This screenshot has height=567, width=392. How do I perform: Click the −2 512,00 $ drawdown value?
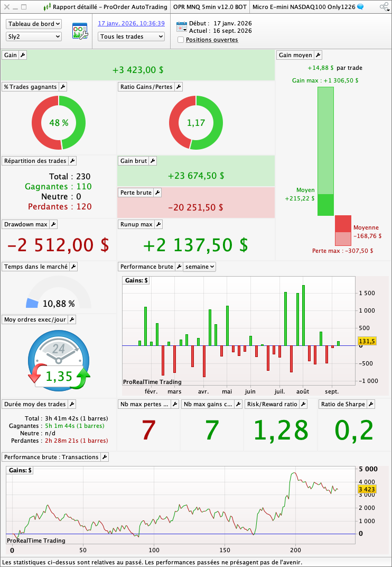point(58,245)
